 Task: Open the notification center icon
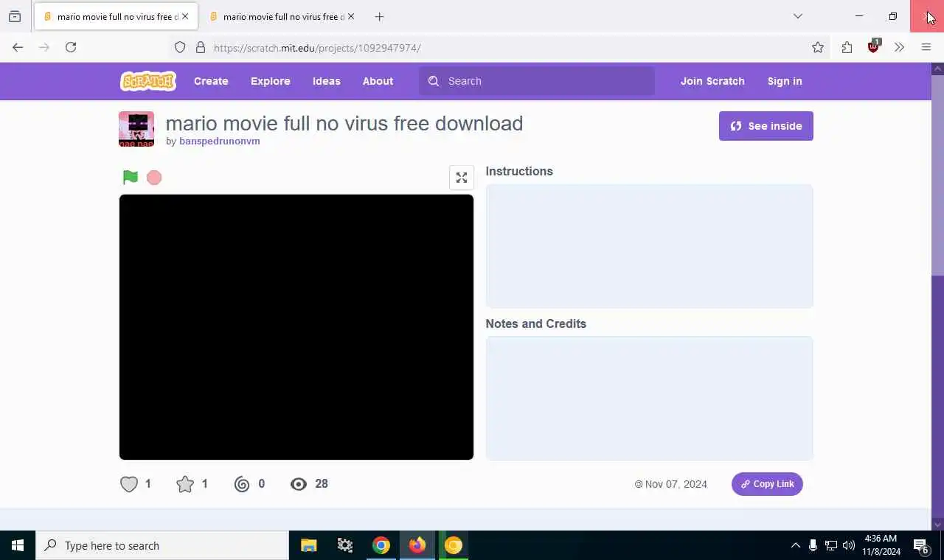[921, 545]
